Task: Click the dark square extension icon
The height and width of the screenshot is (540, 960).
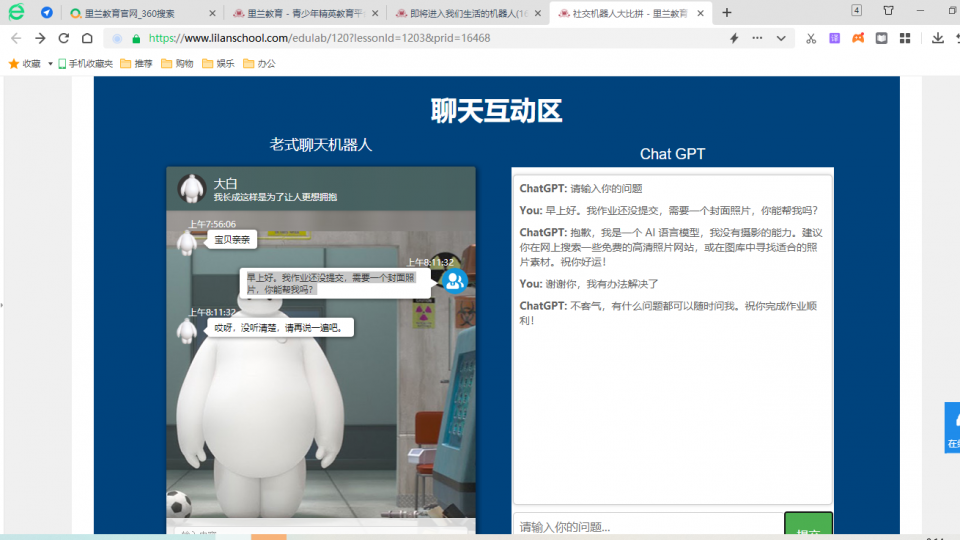Action: [x=882, y=38]
